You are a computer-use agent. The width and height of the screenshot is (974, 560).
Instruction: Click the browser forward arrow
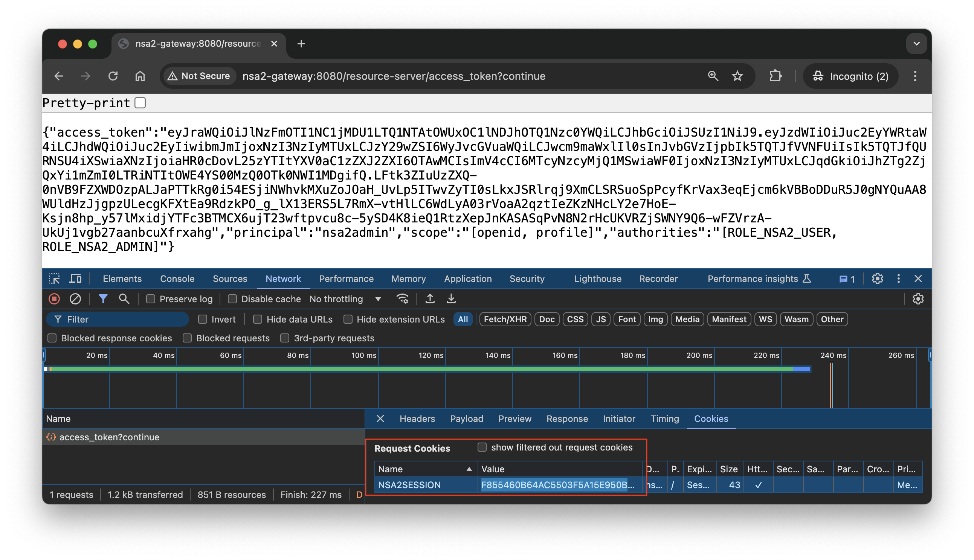click(x=85, y=76)
